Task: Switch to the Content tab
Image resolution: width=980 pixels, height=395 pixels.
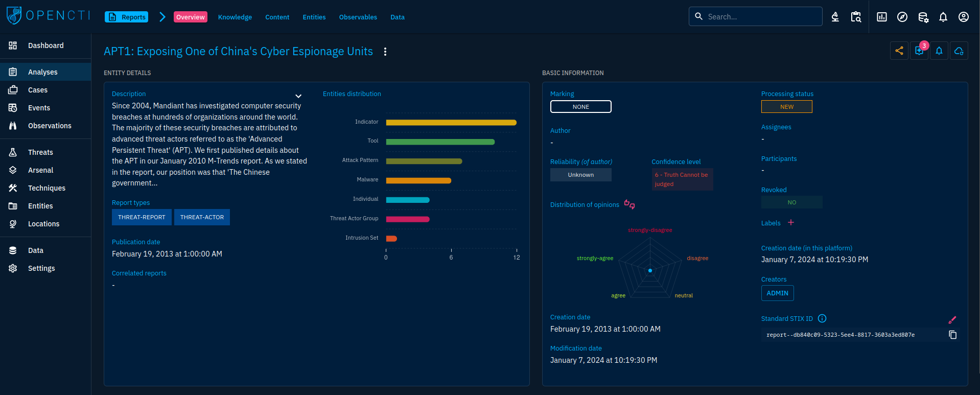Action: tap(277, 17)
